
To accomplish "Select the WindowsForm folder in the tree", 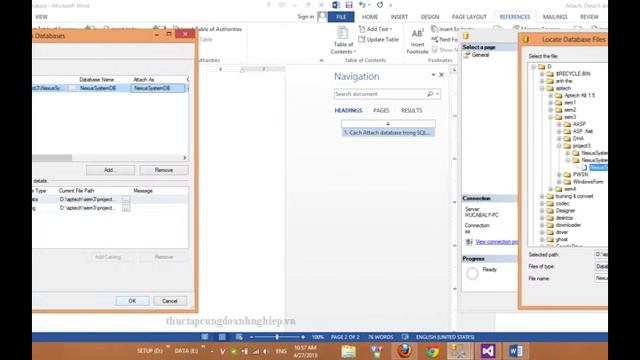I will (x=588, y=182).
